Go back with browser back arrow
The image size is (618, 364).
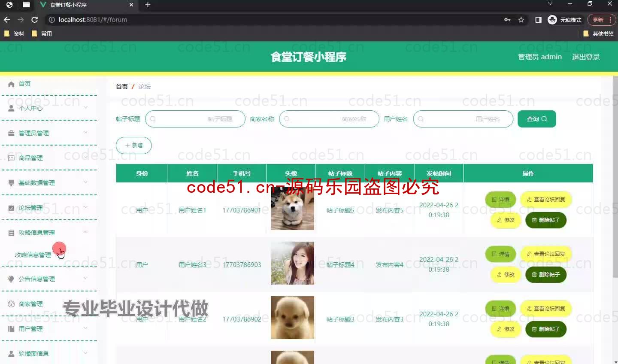pos(7,20)
